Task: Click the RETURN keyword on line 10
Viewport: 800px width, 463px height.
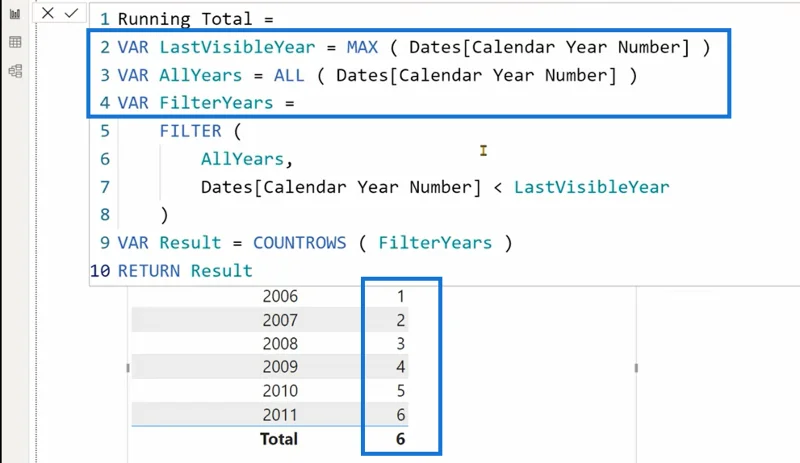Action: pyautogui.click(x=148, y=271)
